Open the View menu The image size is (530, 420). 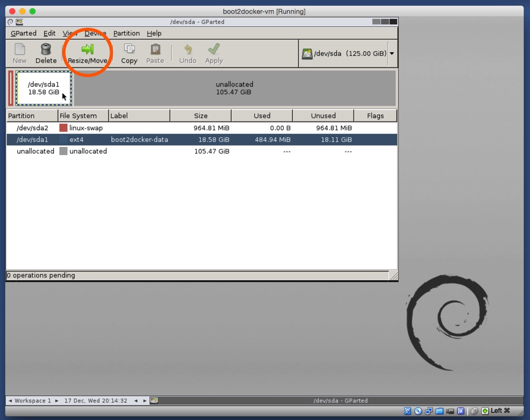tap(70, 33)
